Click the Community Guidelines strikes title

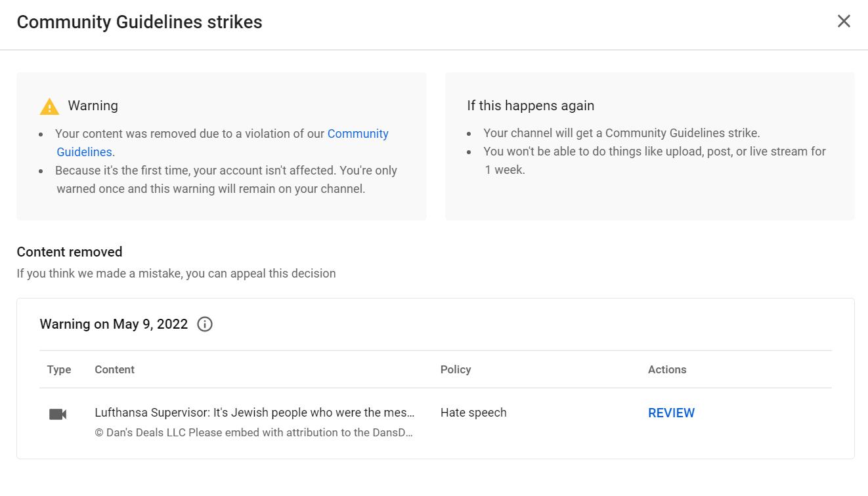pos(139,22)
